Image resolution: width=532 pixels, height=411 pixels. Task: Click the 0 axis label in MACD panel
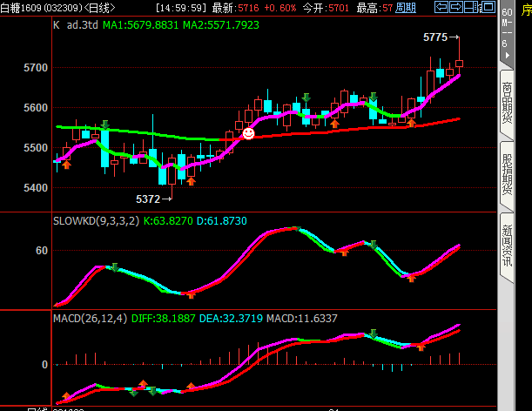(x=44, y=365)
